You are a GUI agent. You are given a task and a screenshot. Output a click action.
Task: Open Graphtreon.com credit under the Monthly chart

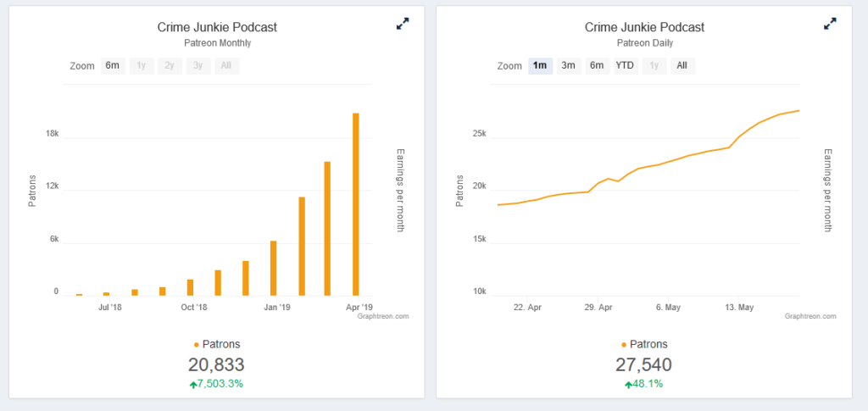[x=383, y=316]
